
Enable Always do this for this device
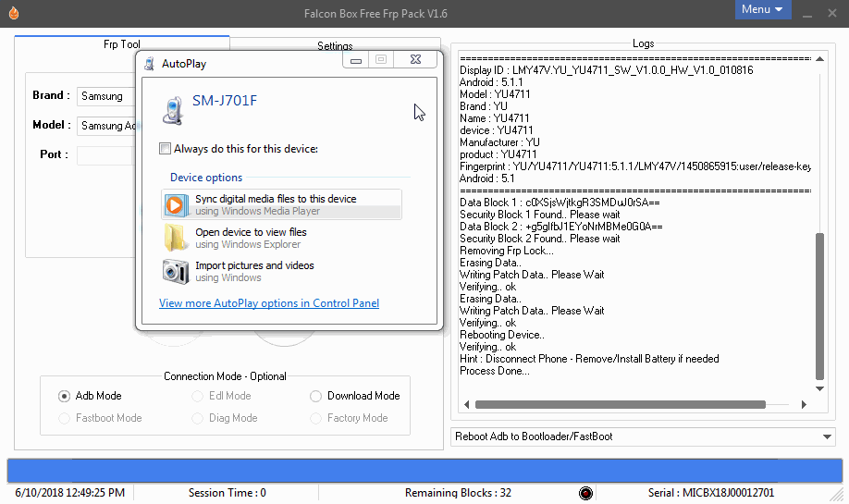click(165, 148)
